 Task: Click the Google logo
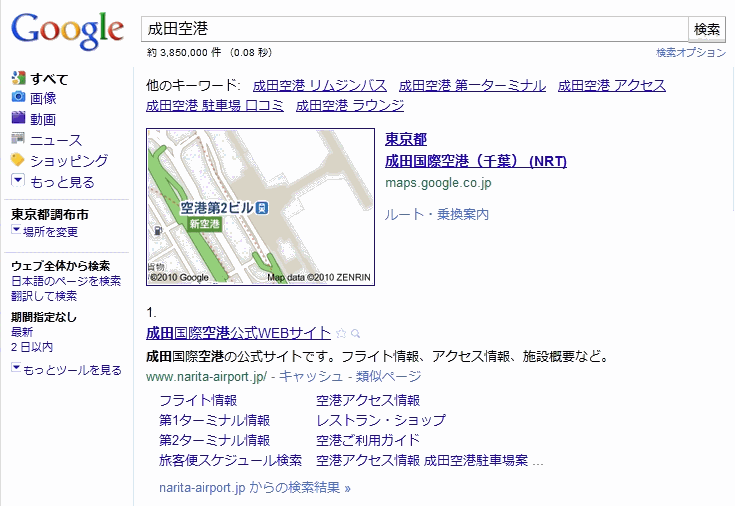68,31
